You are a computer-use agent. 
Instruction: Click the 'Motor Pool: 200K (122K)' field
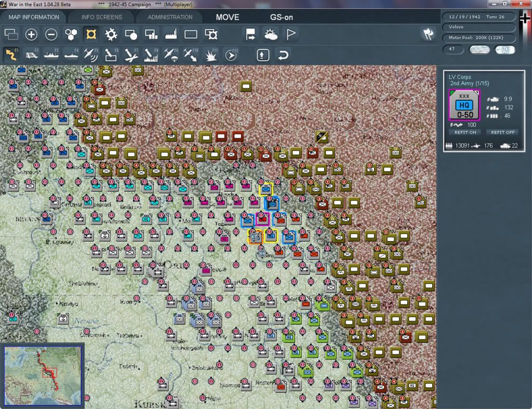(x=478, y=37)
